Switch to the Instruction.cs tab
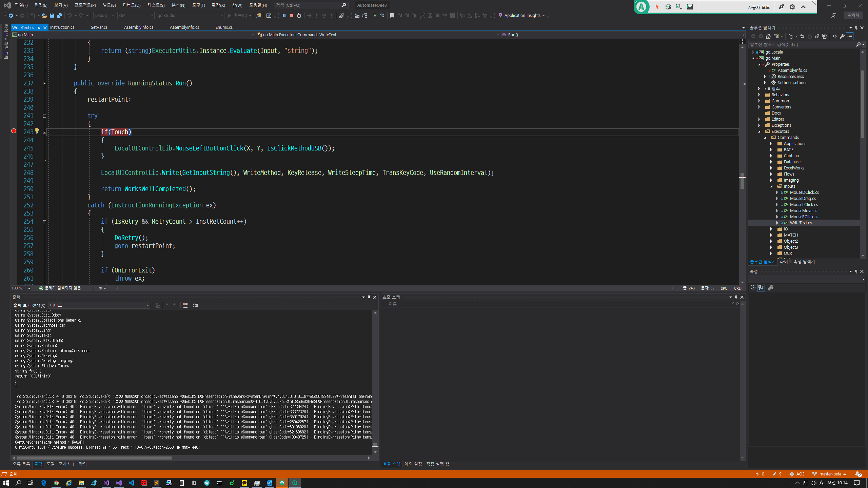 click(62, 27)
